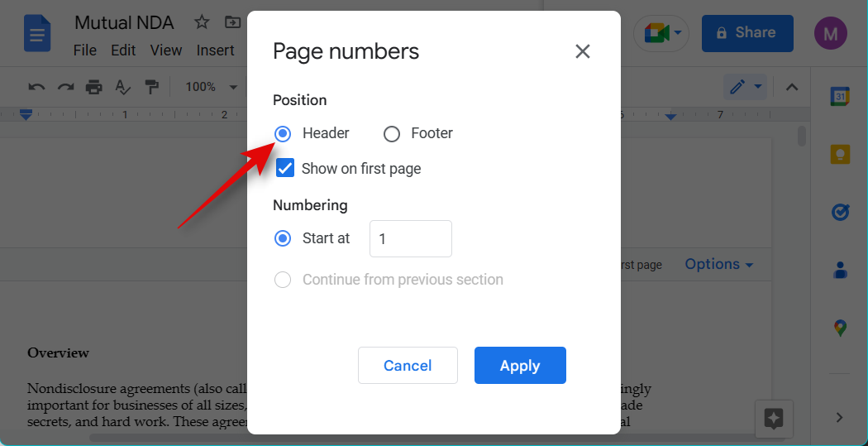Open the Google Keep side panel
The image size is (868, 446).
point(840,155)
